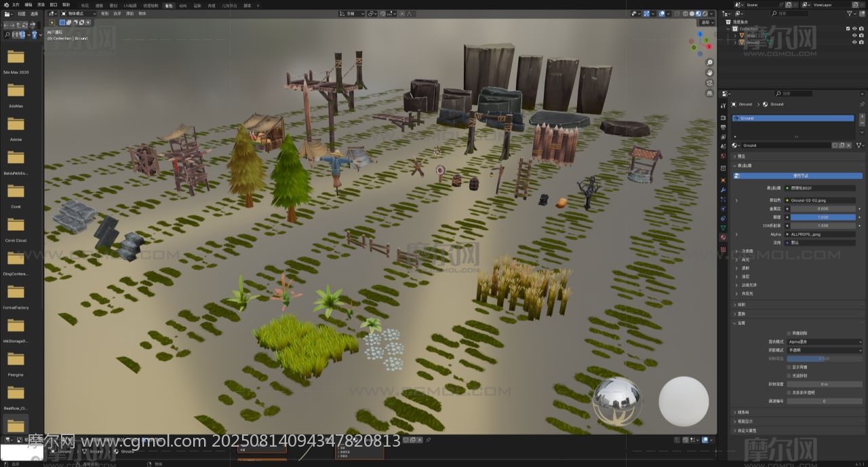Toggle checkbox above blend mode dropdown
The height and width of the screenshot is (467, 868).
point(789,333)
